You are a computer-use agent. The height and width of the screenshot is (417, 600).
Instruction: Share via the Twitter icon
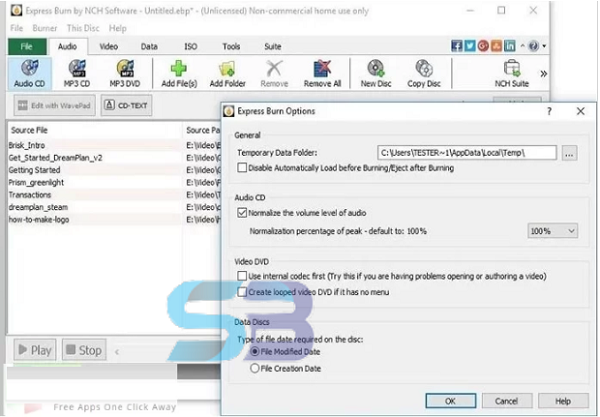point(470,46)
